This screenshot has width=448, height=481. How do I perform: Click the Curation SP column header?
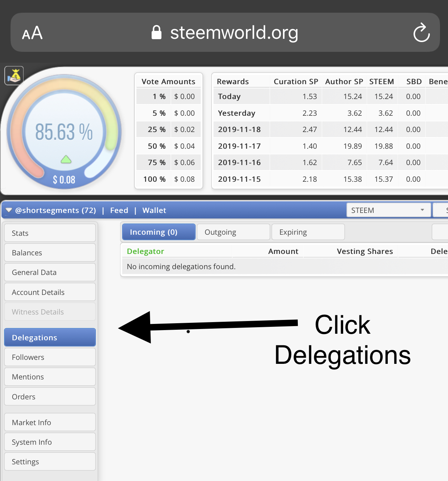pos(296,82)
